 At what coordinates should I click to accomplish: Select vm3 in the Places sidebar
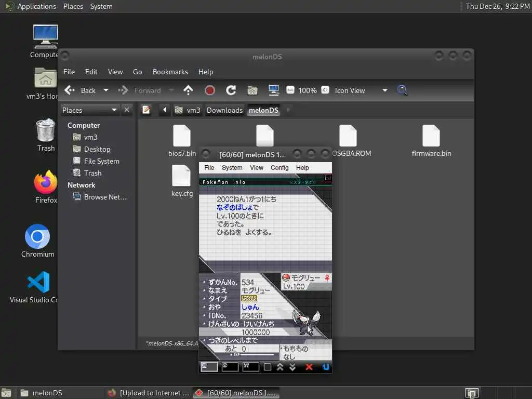click(x=86, y=137)
